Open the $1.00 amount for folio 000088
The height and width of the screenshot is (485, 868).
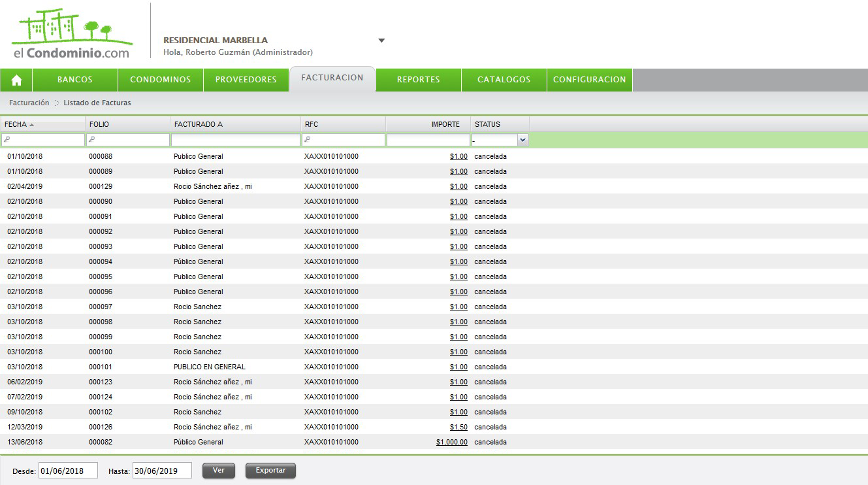(x=458, y=157)
